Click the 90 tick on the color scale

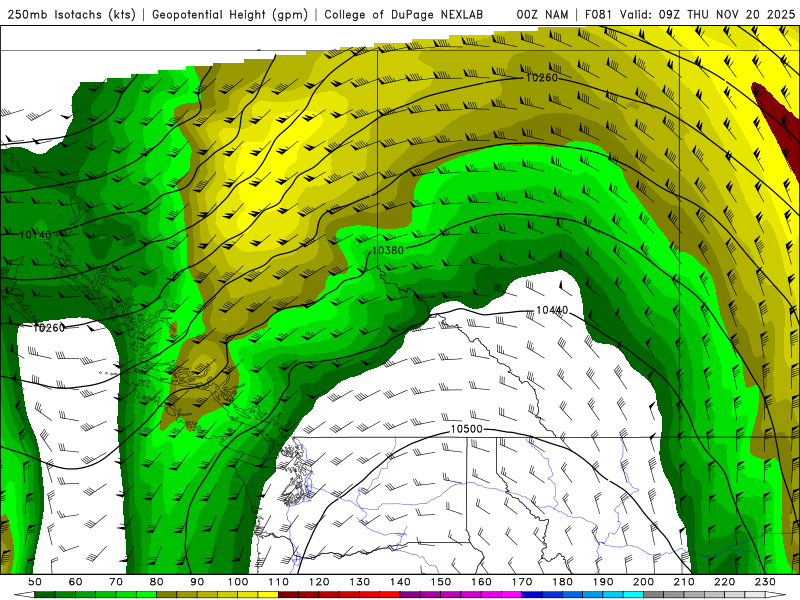click(197, 582)
